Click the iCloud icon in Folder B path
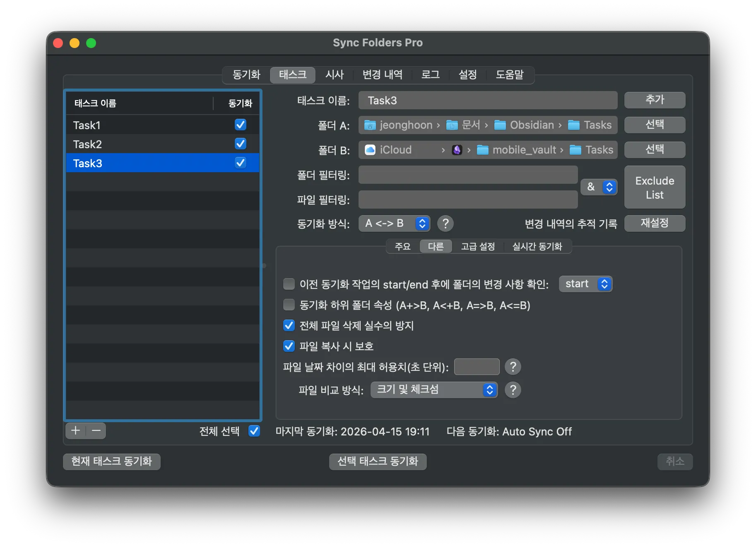The height and width of the screenshot is (548, 756). tap(370, 150)
